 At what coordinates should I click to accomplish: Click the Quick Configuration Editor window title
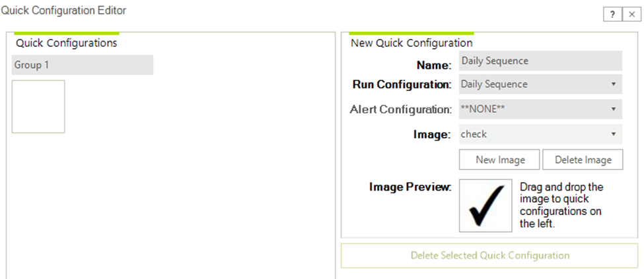[x=63, y=10]
